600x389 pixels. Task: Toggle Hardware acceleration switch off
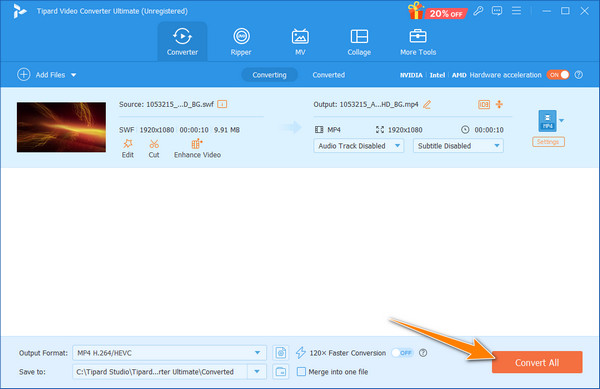pyautogui.click(x=558, y=75)
